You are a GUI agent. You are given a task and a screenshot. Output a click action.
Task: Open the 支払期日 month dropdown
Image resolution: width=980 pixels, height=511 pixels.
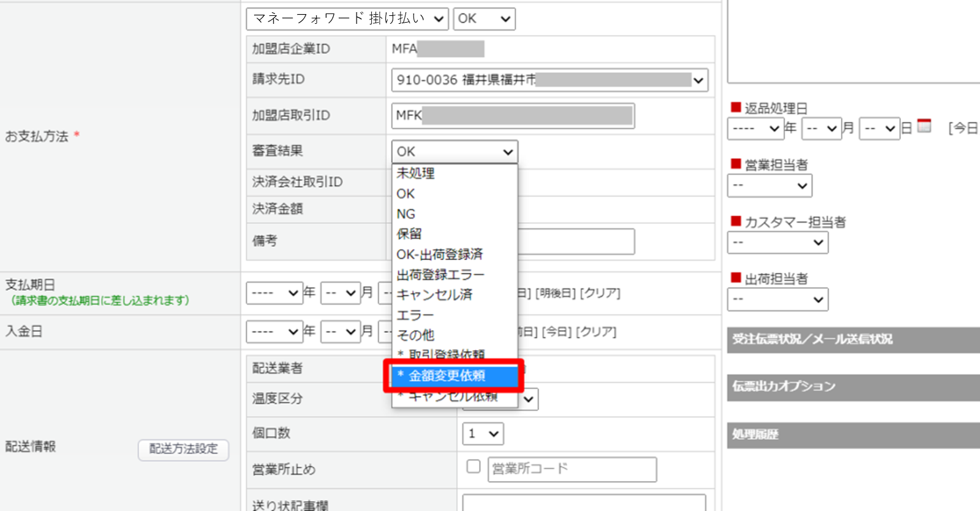[x=341, y=293]
